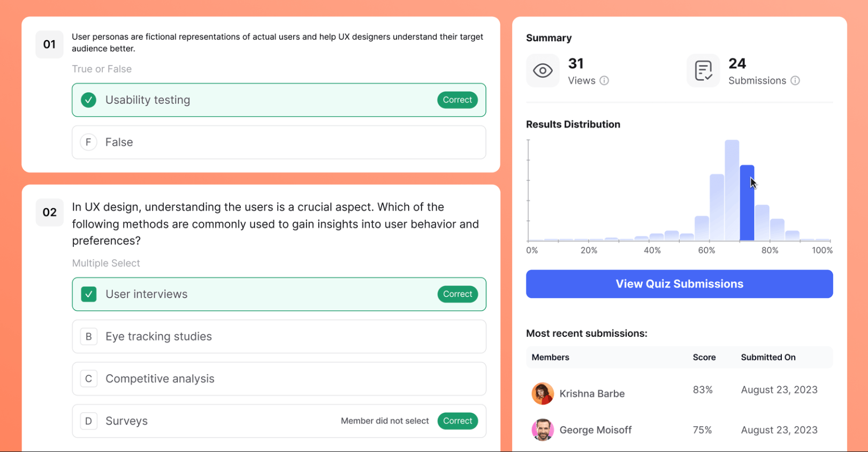This screenshot has width=868, height=452.
Task: Click the highlighted blue histogram bar
Action: click(748, 204)
